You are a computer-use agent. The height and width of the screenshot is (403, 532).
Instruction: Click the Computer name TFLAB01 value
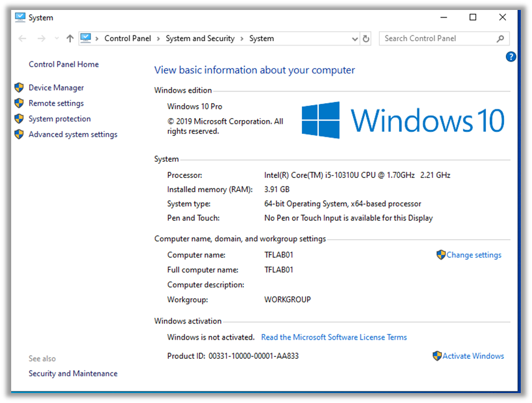coord(278,255)
